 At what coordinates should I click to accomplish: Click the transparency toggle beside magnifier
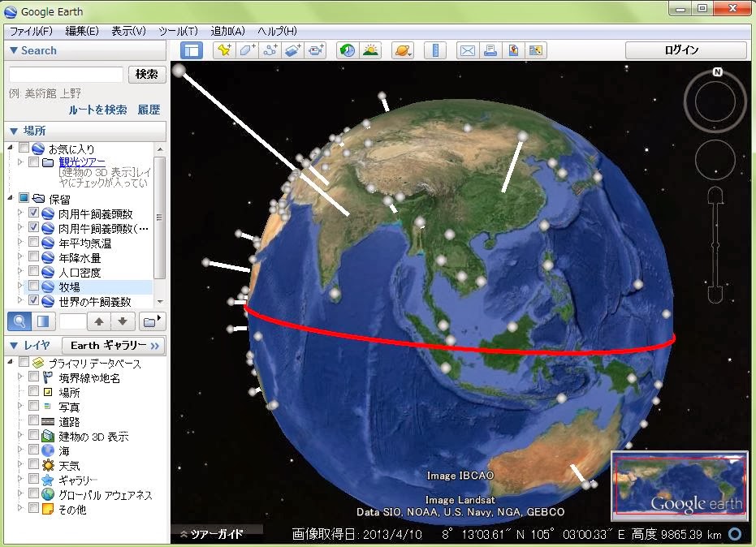point(43,321)
